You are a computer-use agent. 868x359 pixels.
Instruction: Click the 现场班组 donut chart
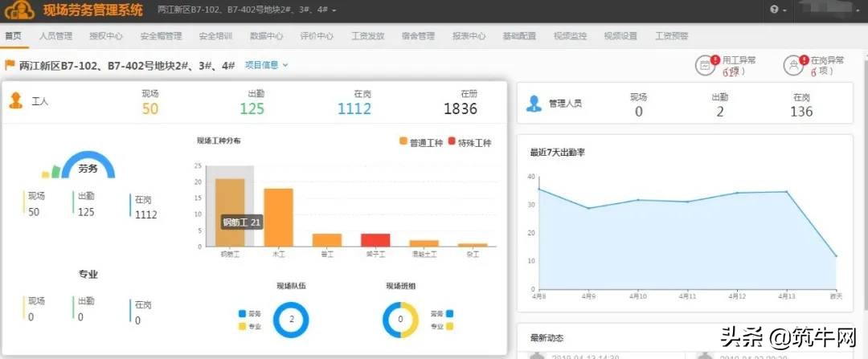pos(401,320)
